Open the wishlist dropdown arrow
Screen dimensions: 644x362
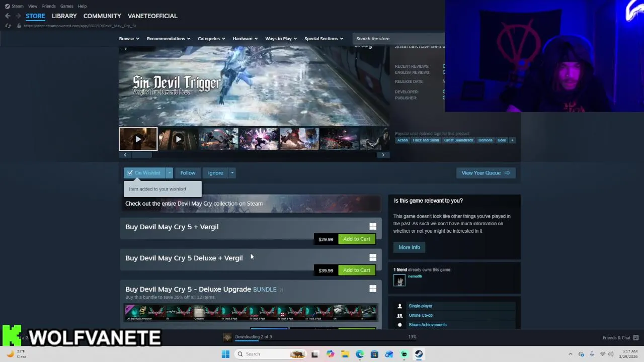[x=170, y=173]
